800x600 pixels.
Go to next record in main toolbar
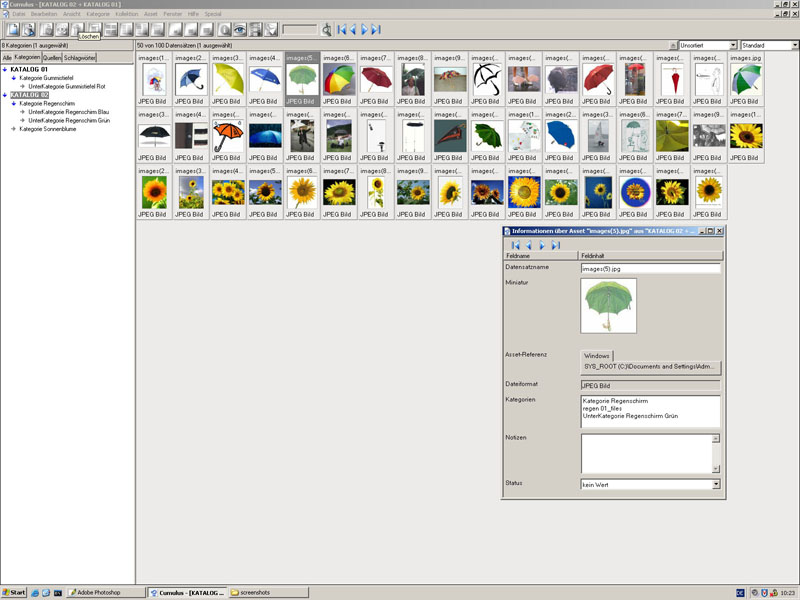tap(364, 30)
